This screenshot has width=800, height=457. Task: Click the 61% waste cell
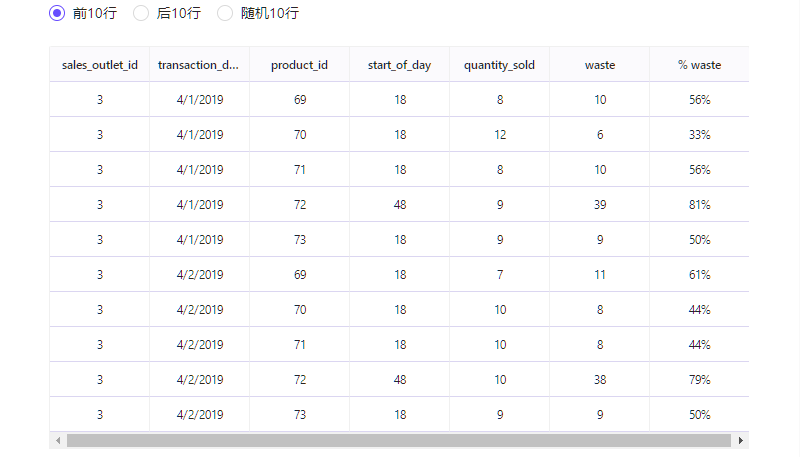pyautogui.click(x=699, y=274)
